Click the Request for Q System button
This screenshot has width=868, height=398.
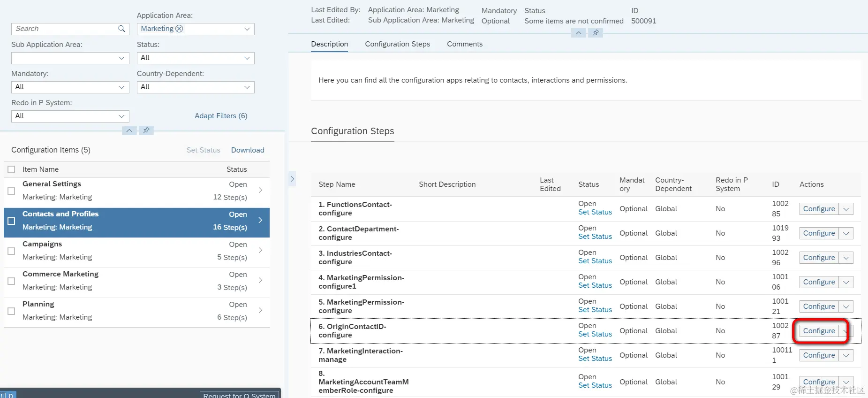pyautogui.click(x=240, y=395)
